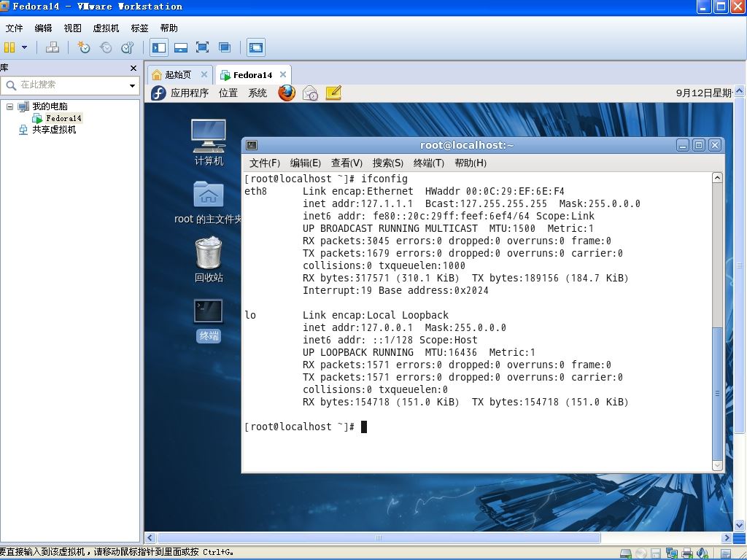Toggle the thumbnail bar view icon
The image size is (747, 560).
pos(181,47)
